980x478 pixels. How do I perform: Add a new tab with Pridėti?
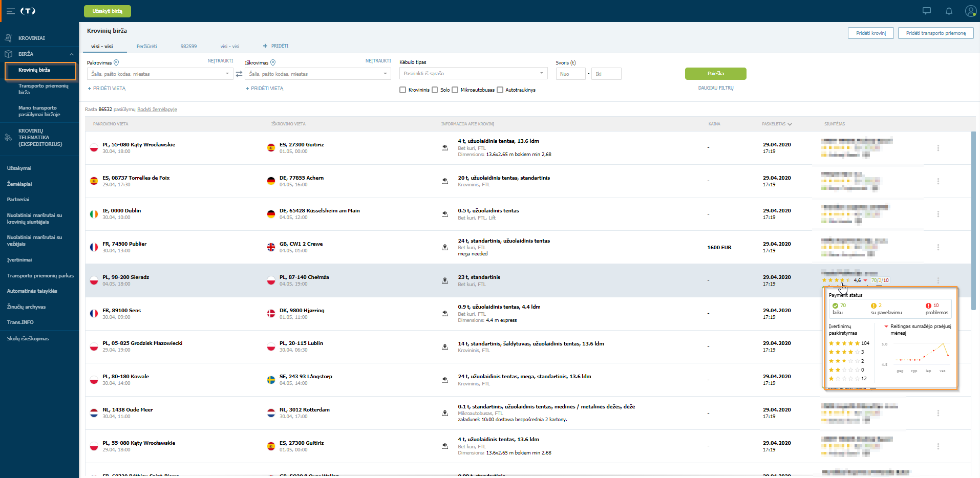click(275, 46)
